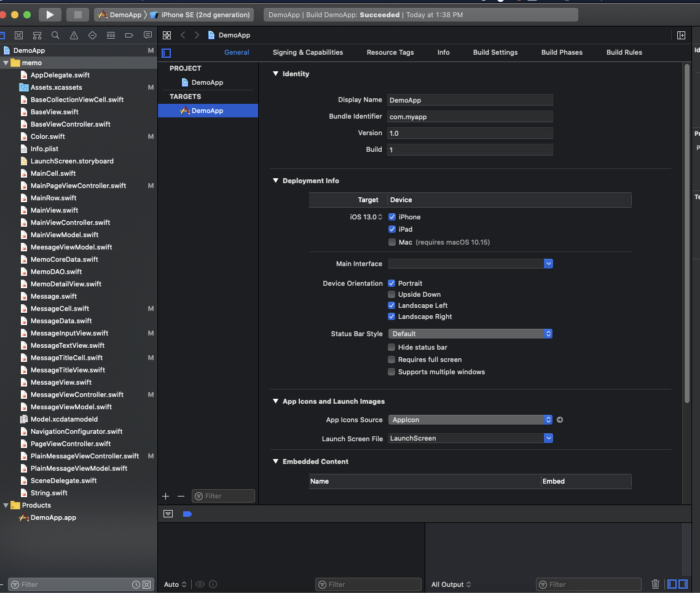Clear the console with trash icon
This screenshot has width=700, height=593.
click(655, 584)
